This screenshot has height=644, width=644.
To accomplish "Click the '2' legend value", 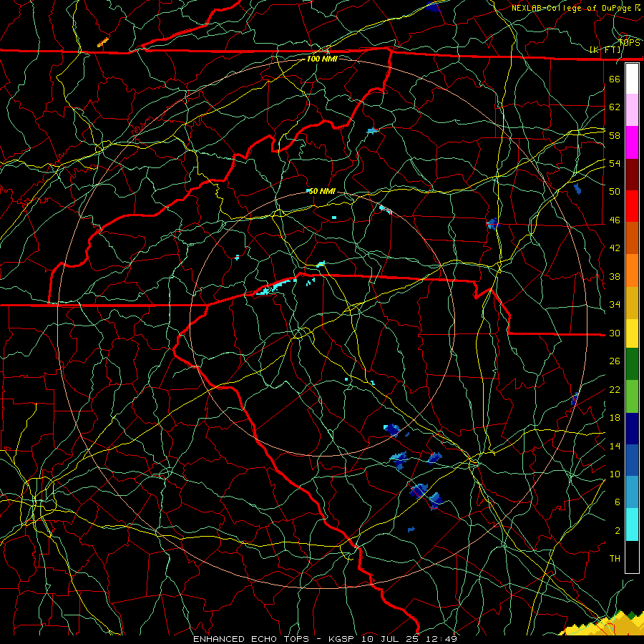I will (617, 531).
